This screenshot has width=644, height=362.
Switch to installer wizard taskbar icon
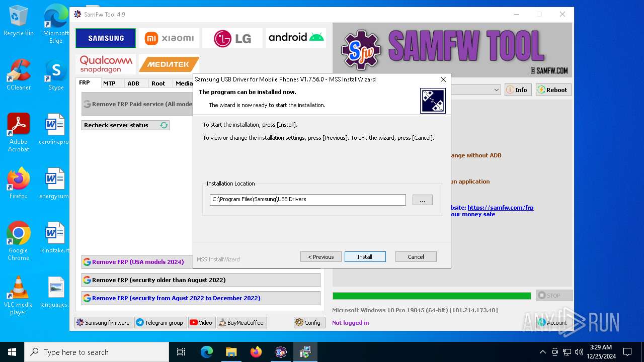point(305,352)
